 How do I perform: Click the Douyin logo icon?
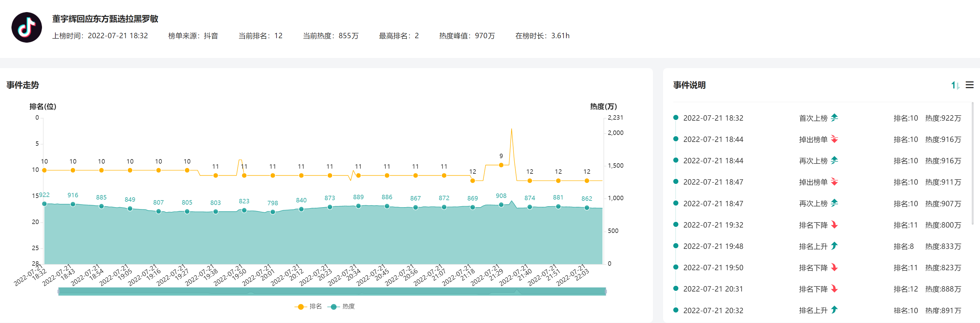(x=27, y=27)
